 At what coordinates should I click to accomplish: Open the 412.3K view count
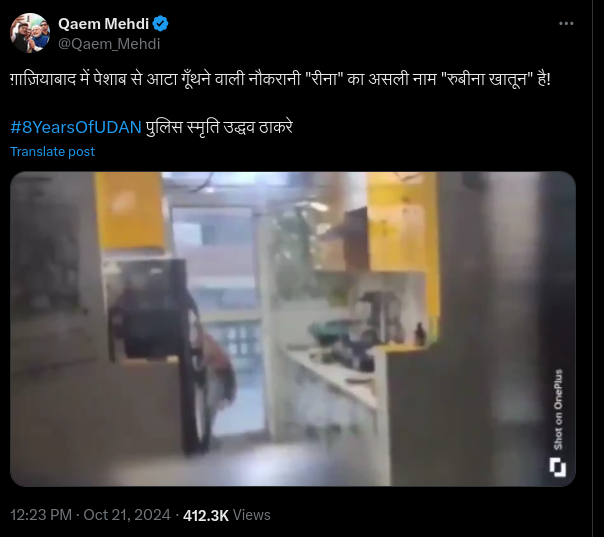point(206,515)
